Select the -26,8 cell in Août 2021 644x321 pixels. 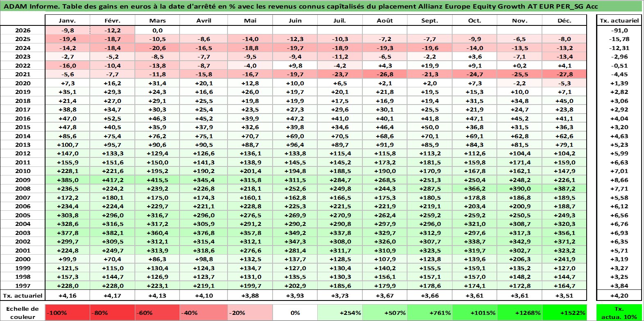pos(385,74)
